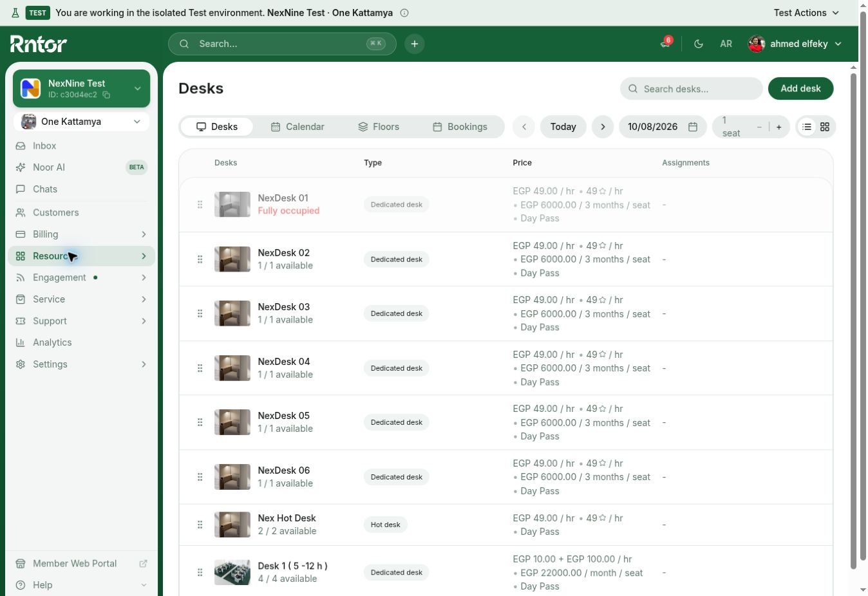The height and width of the screenshot is (596, 868).
Task: Switch language to AR
Action: 726,44
